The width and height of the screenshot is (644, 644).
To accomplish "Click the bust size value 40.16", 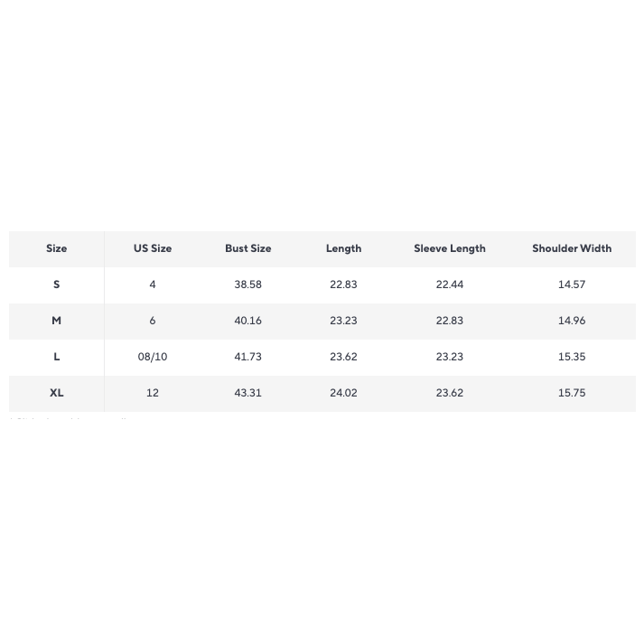I will point(248,321).
